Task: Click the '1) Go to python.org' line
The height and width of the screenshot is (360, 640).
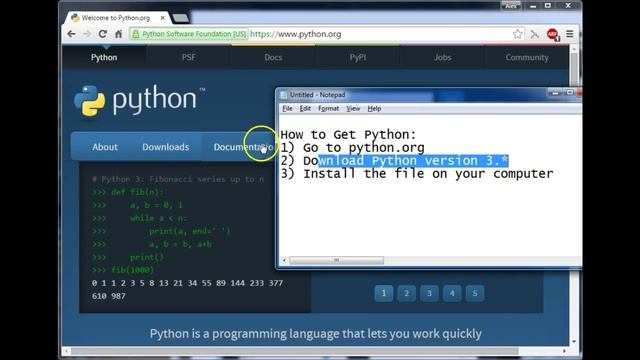Action: pos(353,148)
